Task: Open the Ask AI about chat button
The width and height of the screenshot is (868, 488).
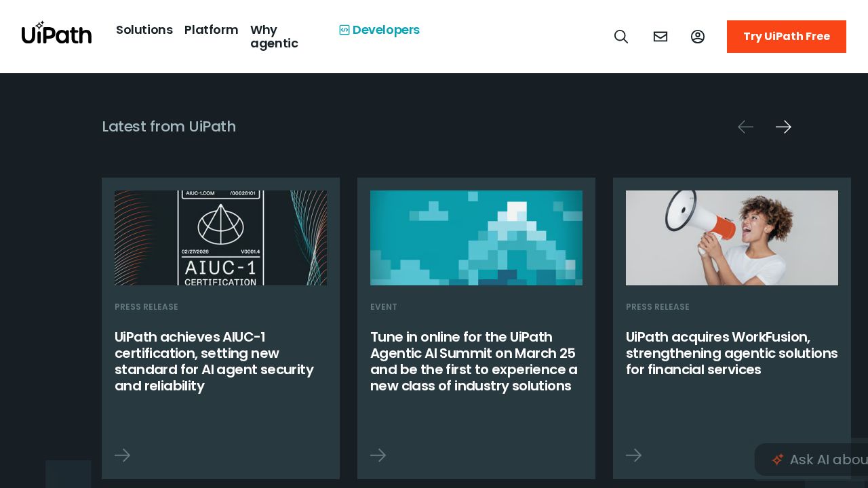Action: 811,460
